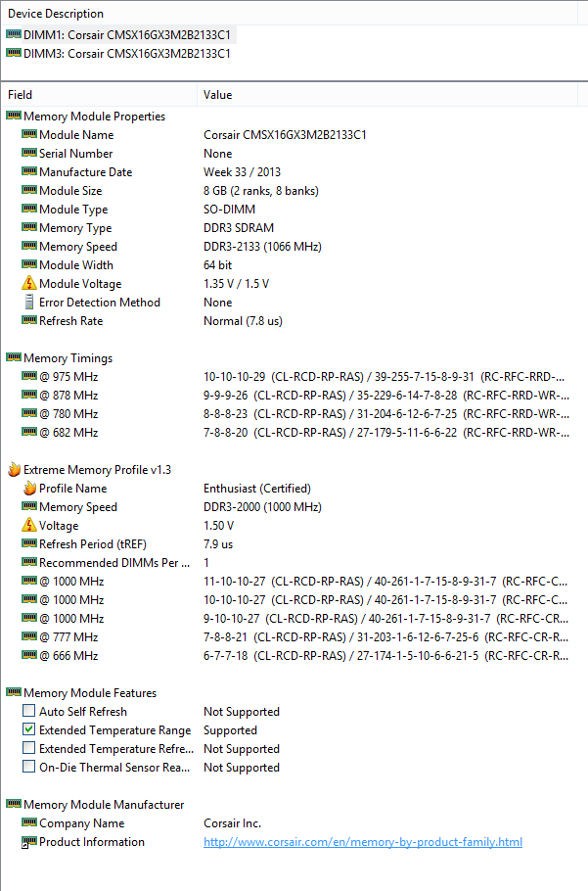The height and width of the screenshot is (891, 588).
Task: Select the Extended Temperature Range Supported value
Action: pos(231,730)
